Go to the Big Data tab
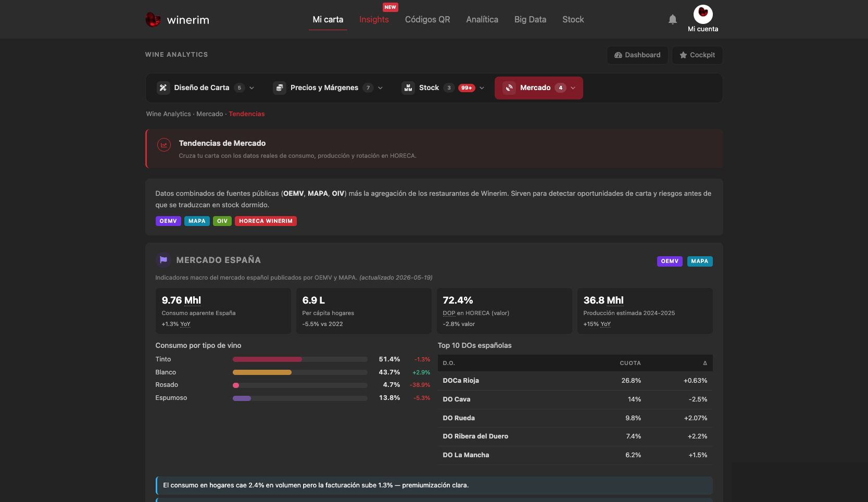868x502 pixels. [530, 19]
